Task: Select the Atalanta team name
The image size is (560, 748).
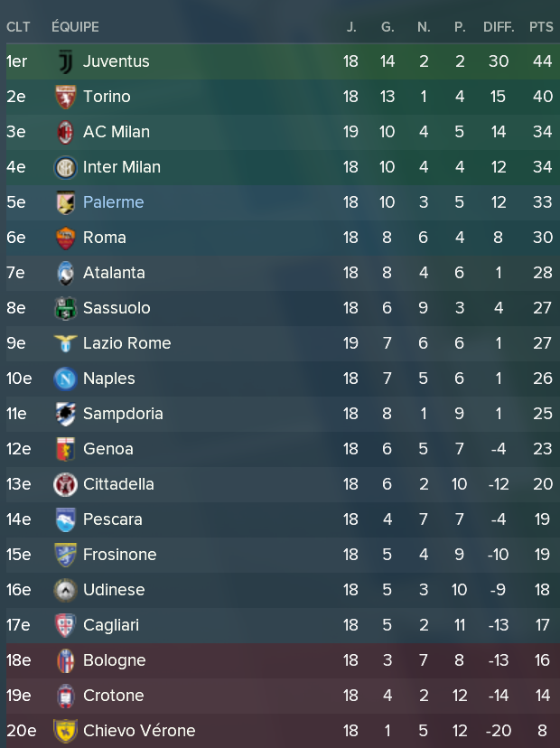Action: 114,273
